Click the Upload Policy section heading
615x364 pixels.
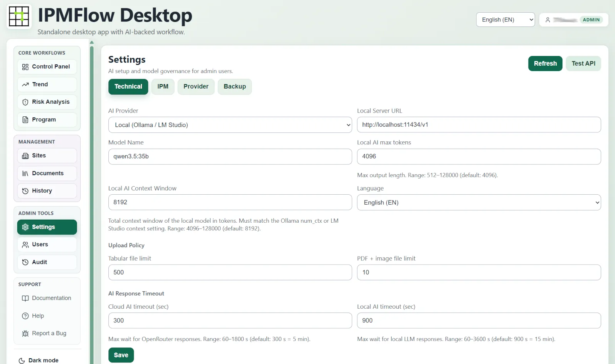tap(126, 245)
